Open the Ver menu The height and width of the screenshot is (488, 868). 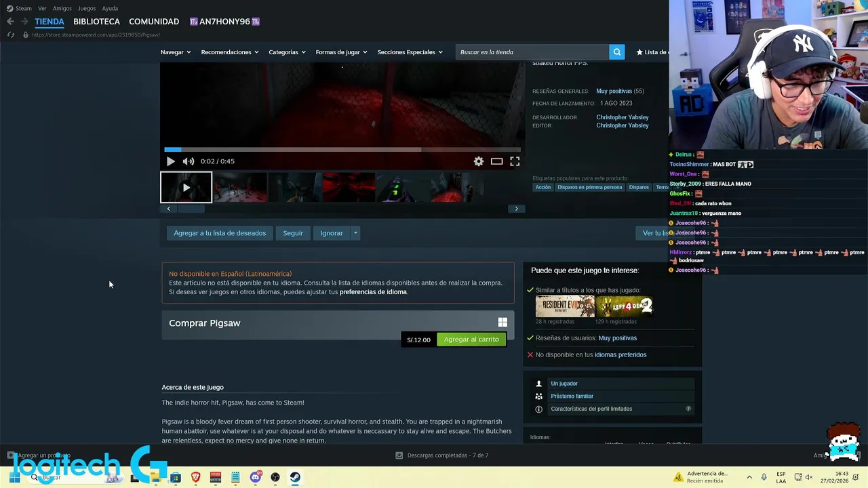pyautogui.click(x=42, y=8)
